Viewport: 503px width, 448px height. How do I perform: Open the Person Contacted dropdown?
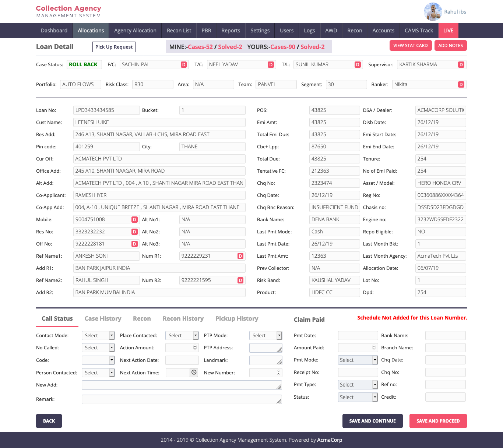98,373
